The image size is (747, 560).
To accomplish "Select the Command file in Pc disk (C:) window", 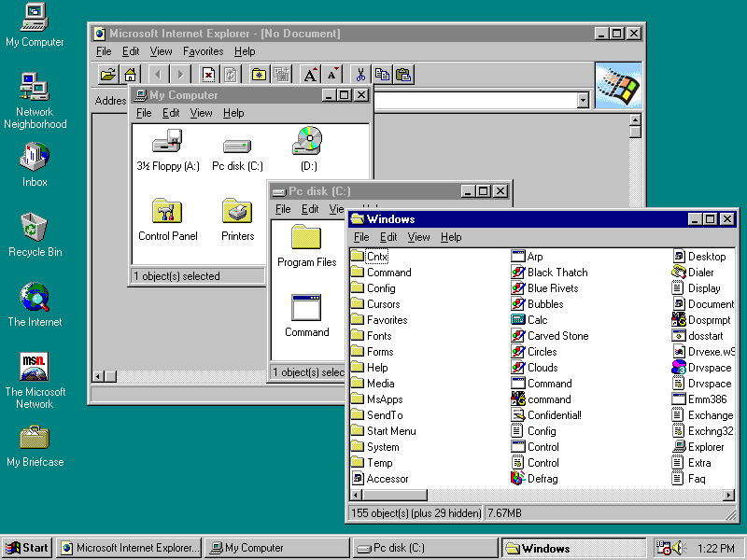I will tap(306, 307).
